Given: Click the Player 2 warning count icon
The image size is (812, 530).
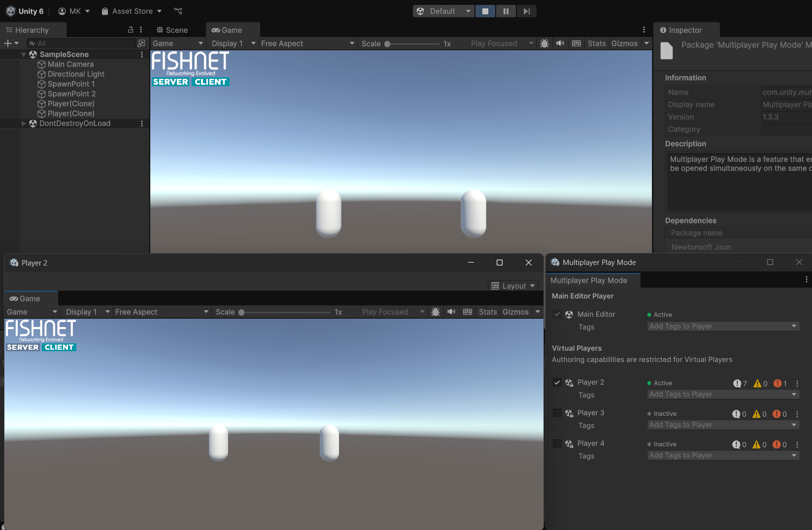Looking at the screenshot, I should 757,383.
